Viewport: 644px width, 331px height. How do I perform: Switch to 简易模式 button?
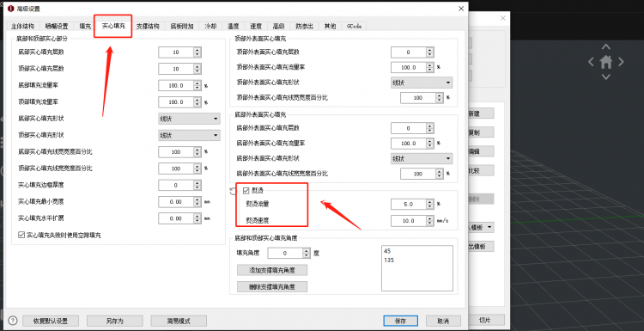pyautogui.click(x=179, y=321)
